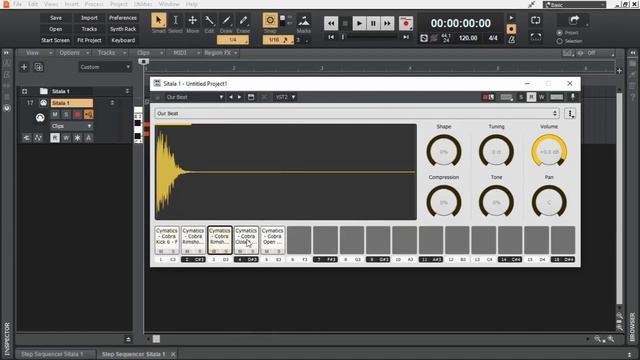Open the Sitala Our Beat kit selector
Screen dimensions: 640x360
click(357, 113)
